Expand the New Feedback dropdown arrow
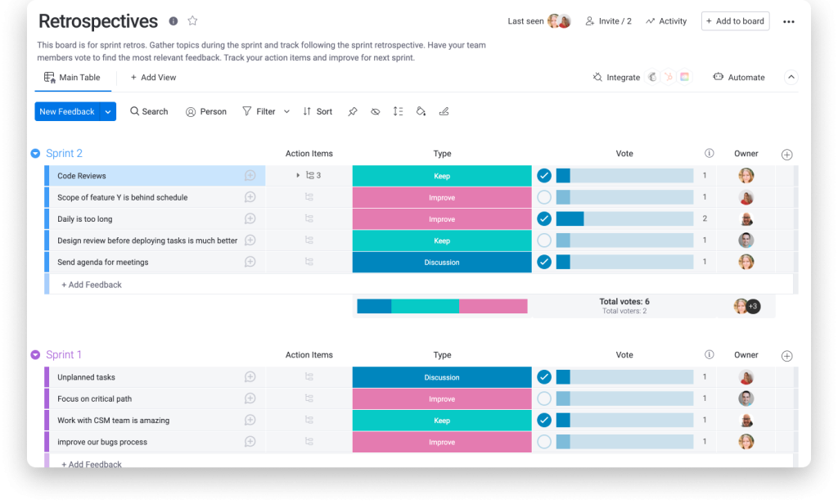This screenshot has width=838, height=504. coord(108,111)
